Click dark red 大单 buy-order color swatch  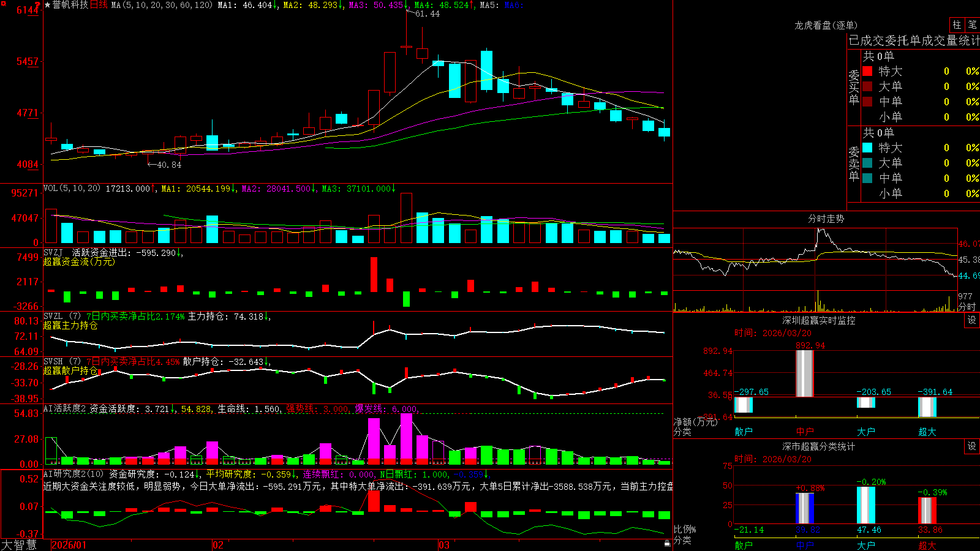coord(867,86)
